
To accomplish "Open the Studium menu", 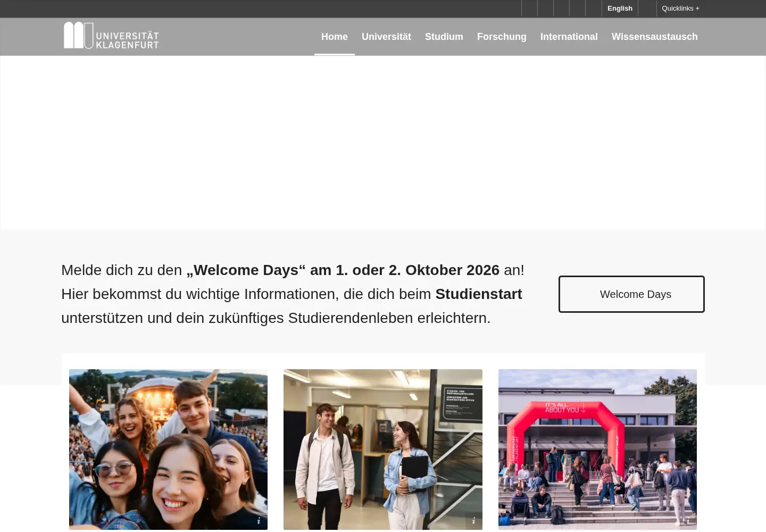I will [444, 37].
